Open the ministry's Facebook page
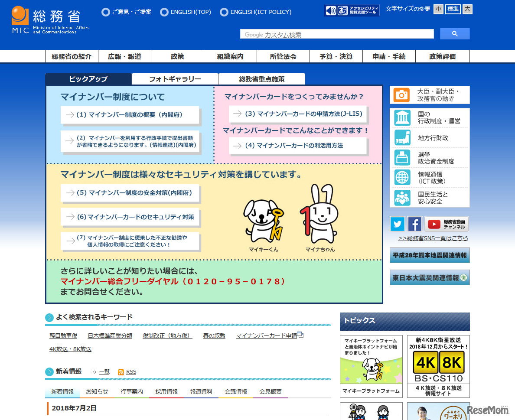 pos(414,224)
